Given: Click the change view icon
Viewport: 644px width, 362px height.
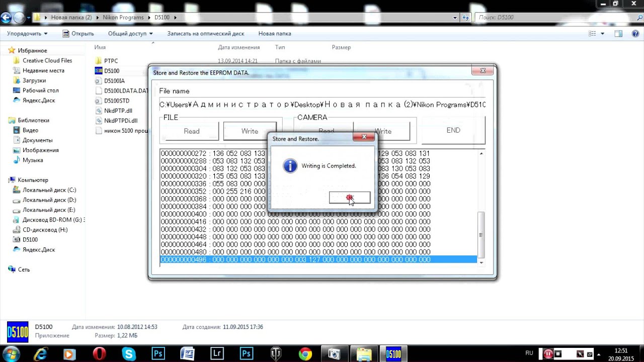Looking at the screenshot, I should tap(592, 34).
